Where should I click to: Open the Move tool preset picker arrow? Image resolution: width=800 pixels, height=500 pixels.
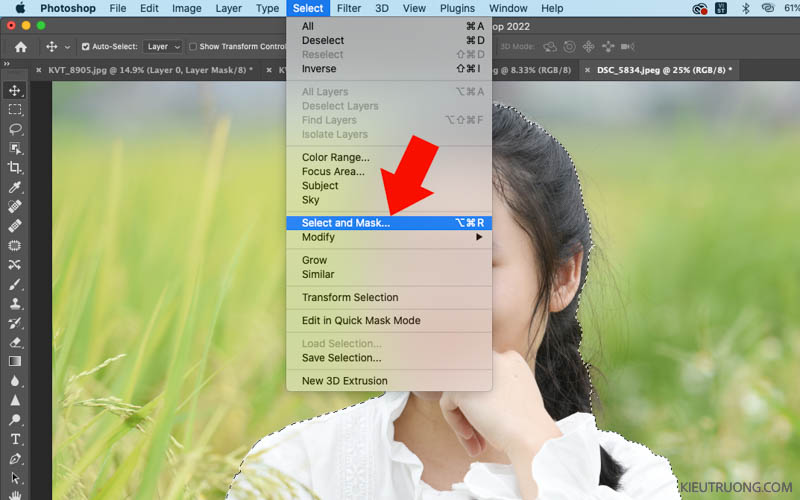[x=67, y=47]
